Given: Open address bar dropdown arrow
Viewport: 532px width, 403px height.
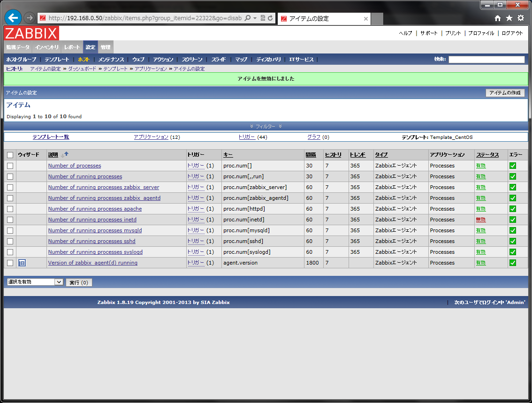Looking at the screenshot, I should [x=255, y=18].
